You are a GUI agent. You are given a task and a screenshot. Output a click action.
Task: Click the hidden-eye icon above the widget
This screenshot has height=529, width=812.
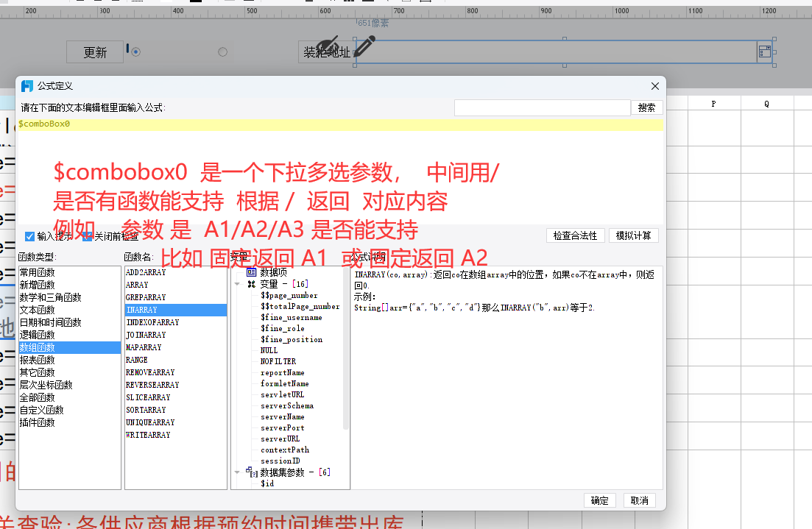tap(328, 44)
